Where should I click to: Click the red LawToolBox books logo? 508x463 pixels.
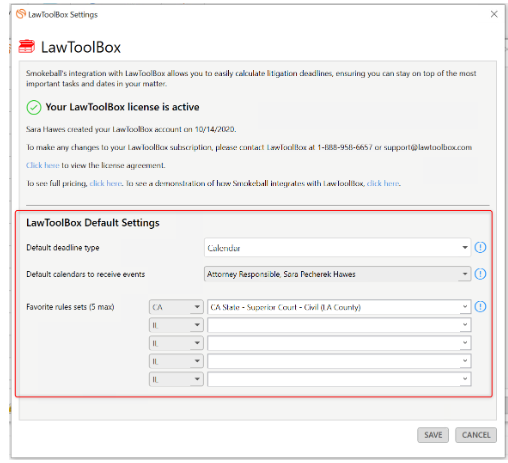tap(26, 46)
